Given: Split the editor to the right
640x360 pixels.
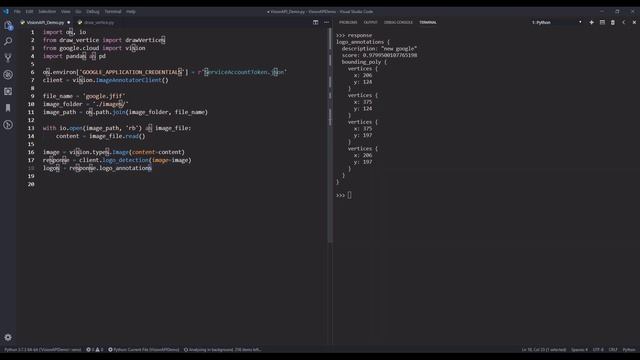Looking at the screenshot, I should (316, 22).
